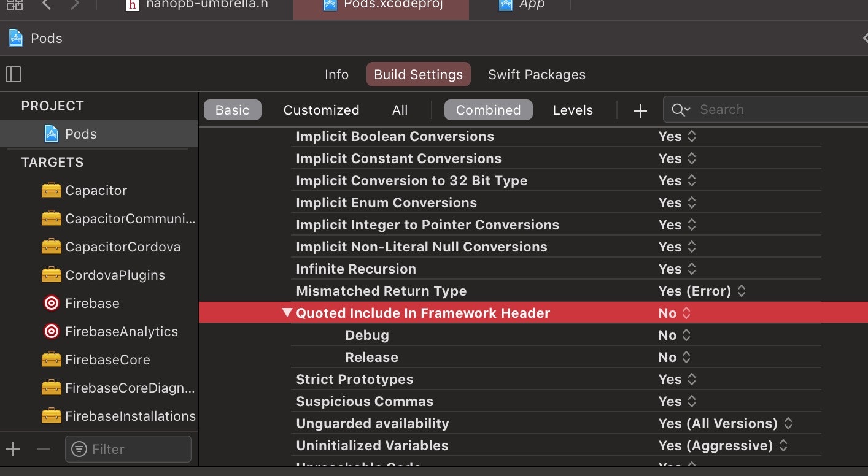Remove target with minus button
The image size is (868, 476).
click(x=43, y=449)
